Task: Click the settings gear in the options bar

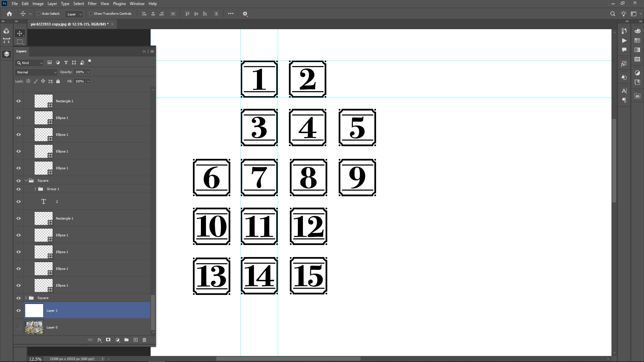Action: [245, 14]
